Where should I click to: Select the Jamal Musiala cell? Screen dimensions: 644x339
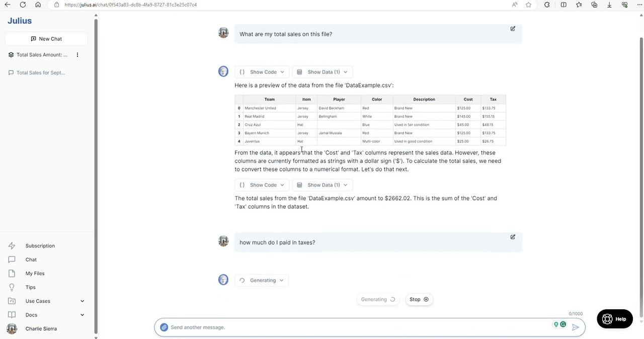click(339, 133)
